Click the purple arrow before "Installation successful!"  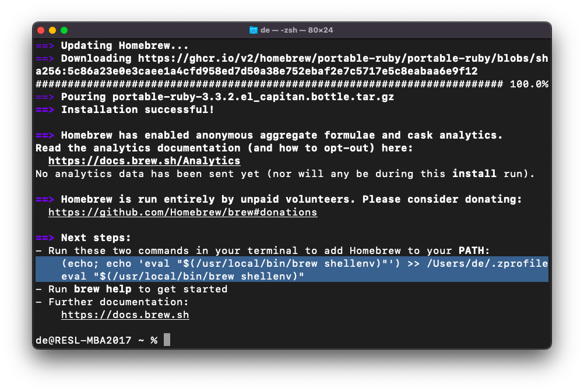tap(45, 110)
